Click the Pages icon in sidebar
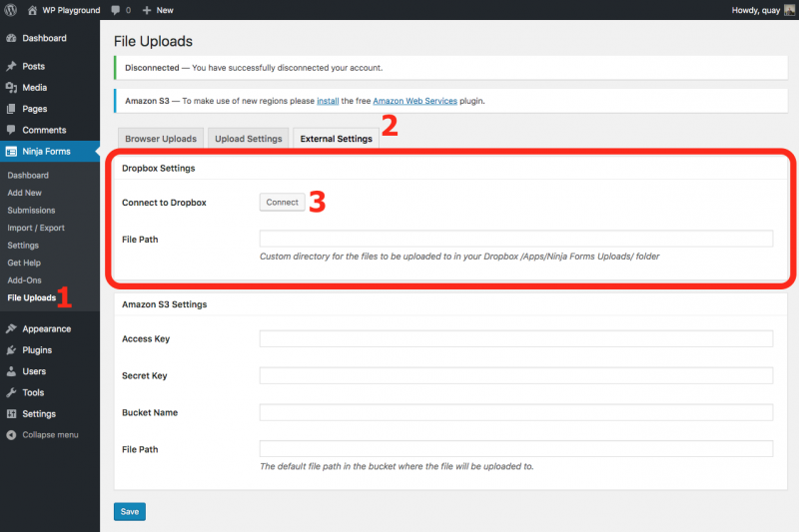 (11, 109)
